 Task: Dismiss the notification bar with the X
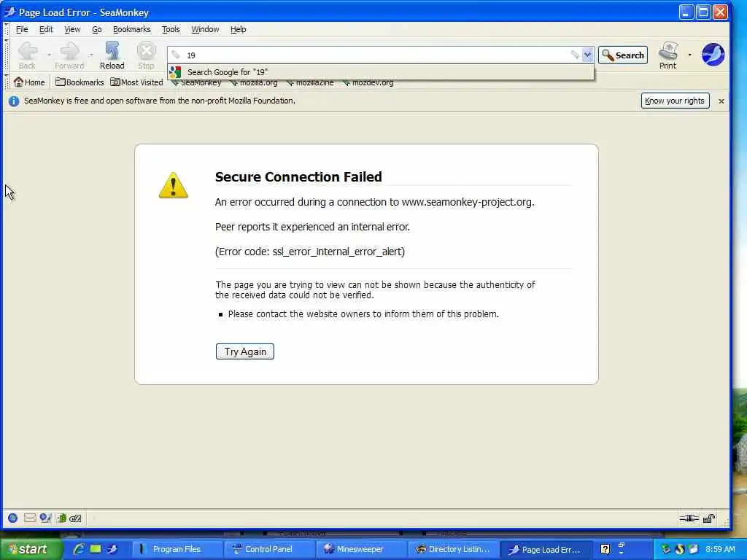[x=721, y=101]
